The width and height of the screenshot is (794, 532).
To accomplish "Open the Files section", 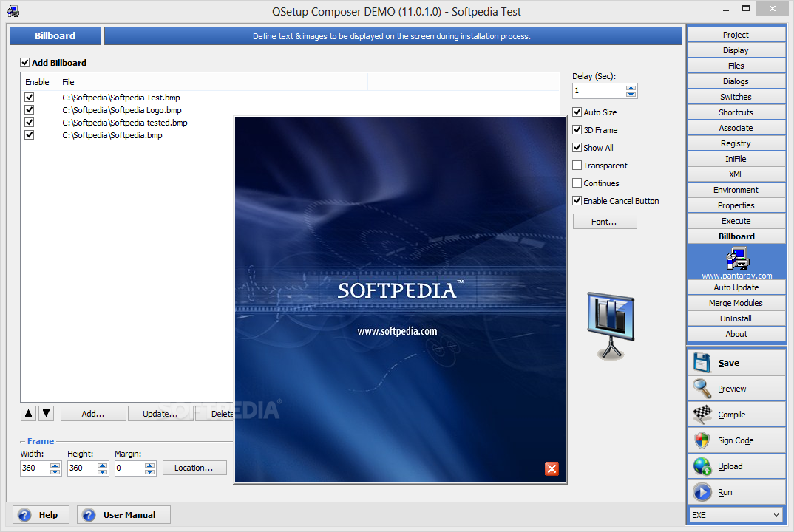I will [x=736, y=66].
